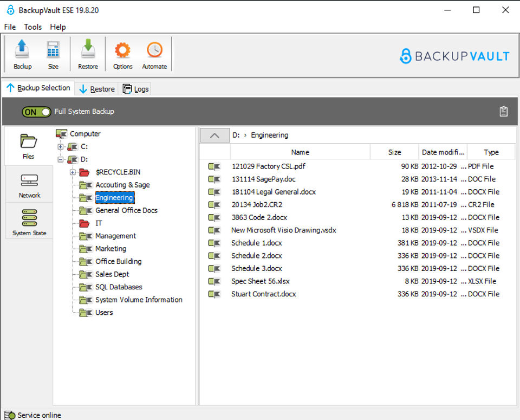Select the General Office Docs folder
The image size is (520, 420).
pos(126,210)
